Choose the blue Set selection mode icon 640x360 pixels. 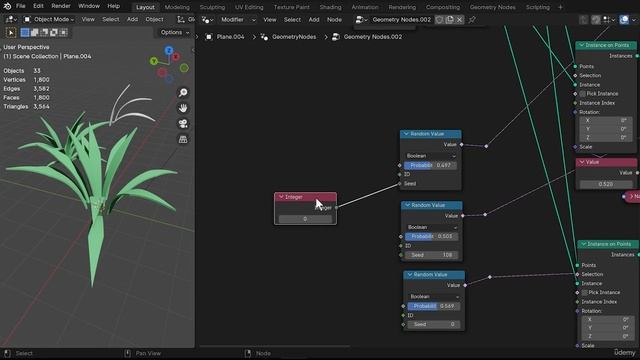(25, 32)
